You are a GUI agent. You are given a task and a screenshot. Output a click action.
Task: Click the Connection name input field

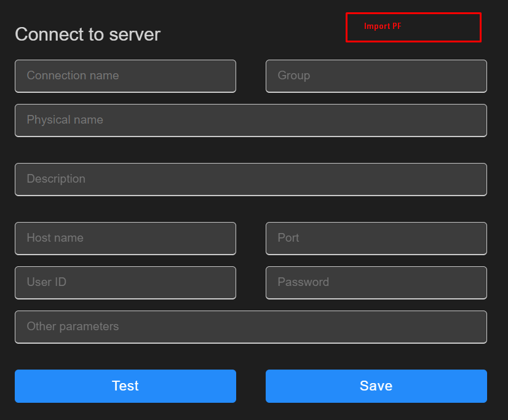pos(125,76)
